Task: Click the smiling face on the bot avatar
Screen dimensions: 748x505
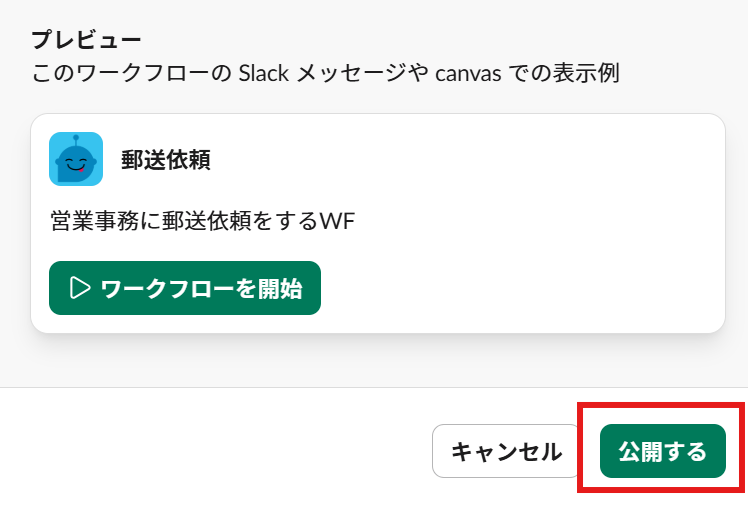Action: [x=75, y=163]
